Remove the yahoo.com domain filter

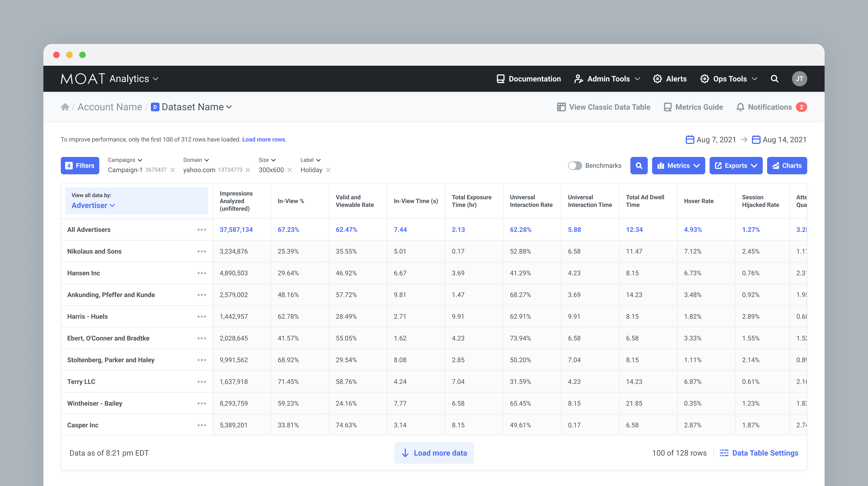click(x=248, y=170)
